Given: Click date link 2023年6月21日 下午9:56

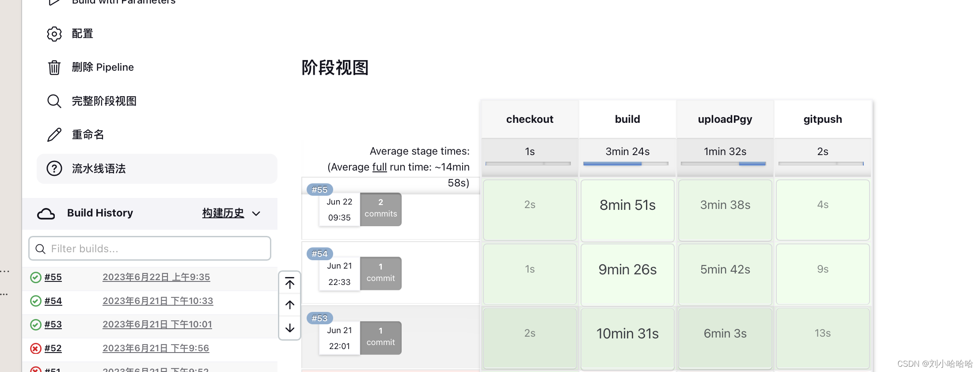Looking at the screenshot, I should point(156,348).
